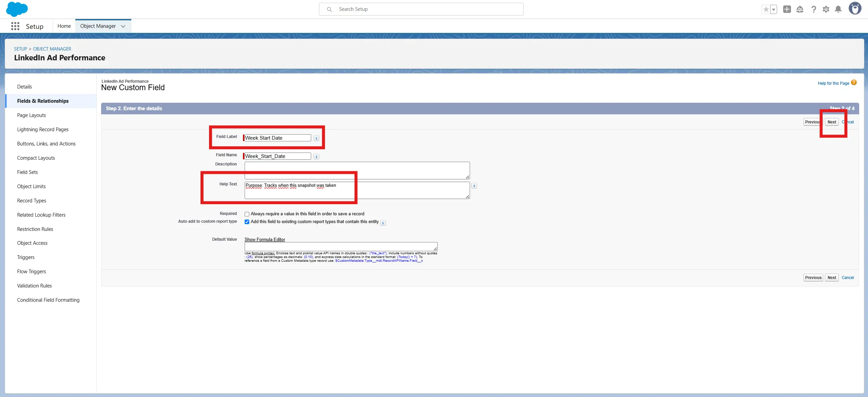Click info icon beside Field Label
This screenshot has width=868, height=397.
coord(316,138)
